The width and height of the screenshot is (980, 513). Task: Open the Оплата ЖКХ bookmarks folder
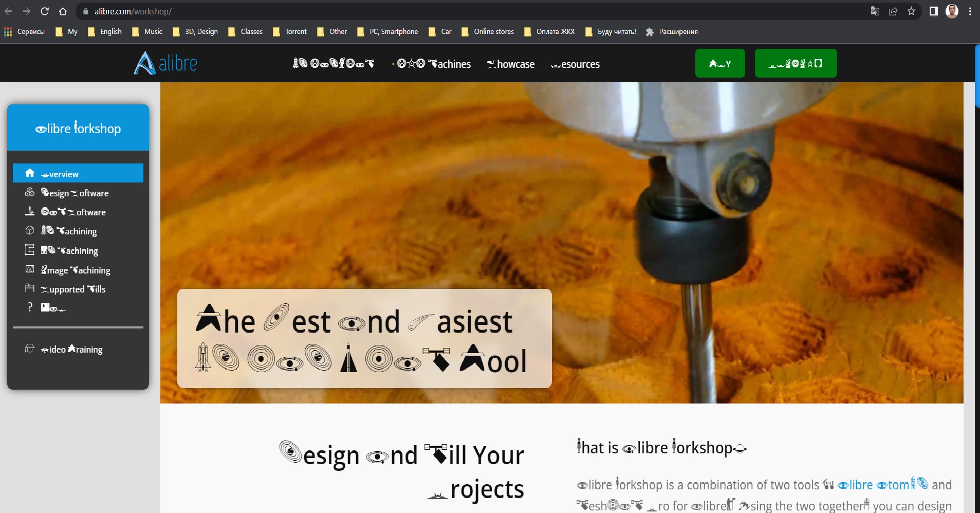click(x=549, y=32)
